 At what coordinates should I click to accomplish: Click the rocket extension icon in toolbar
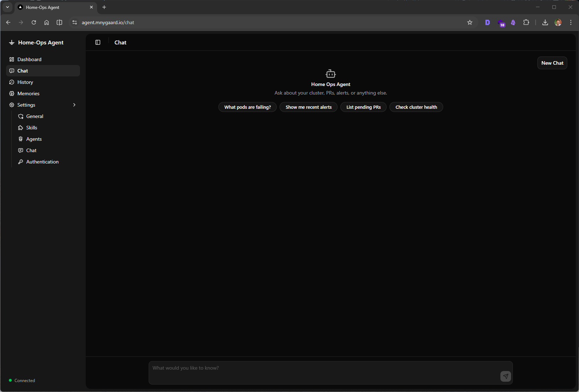pos(513,22)
